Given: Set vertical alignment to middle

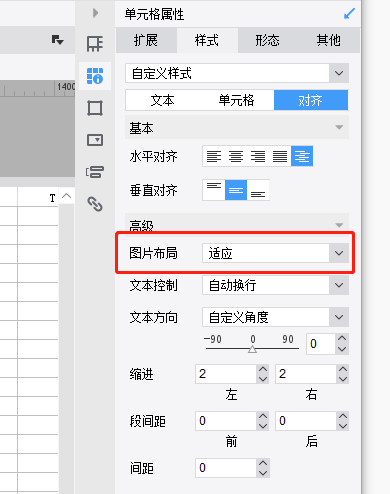Looking at the screenshot, I should [x=236, y=190].
